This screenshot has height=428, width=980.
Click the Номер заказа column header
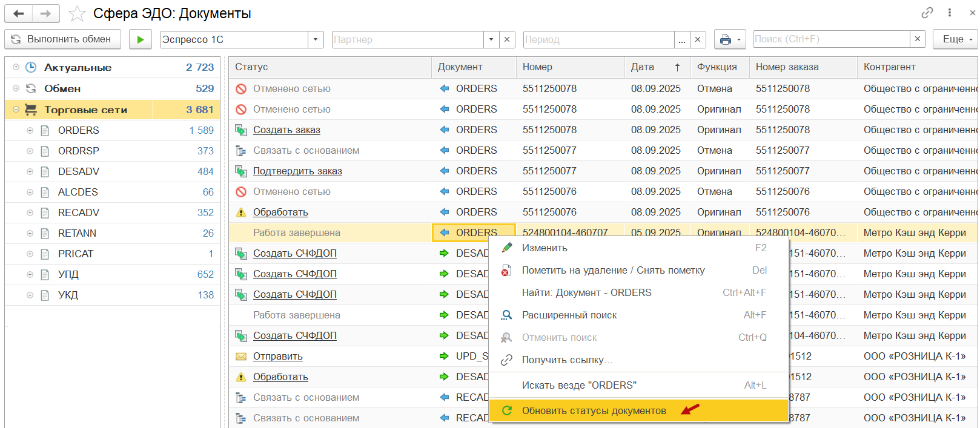coord(803,67)
